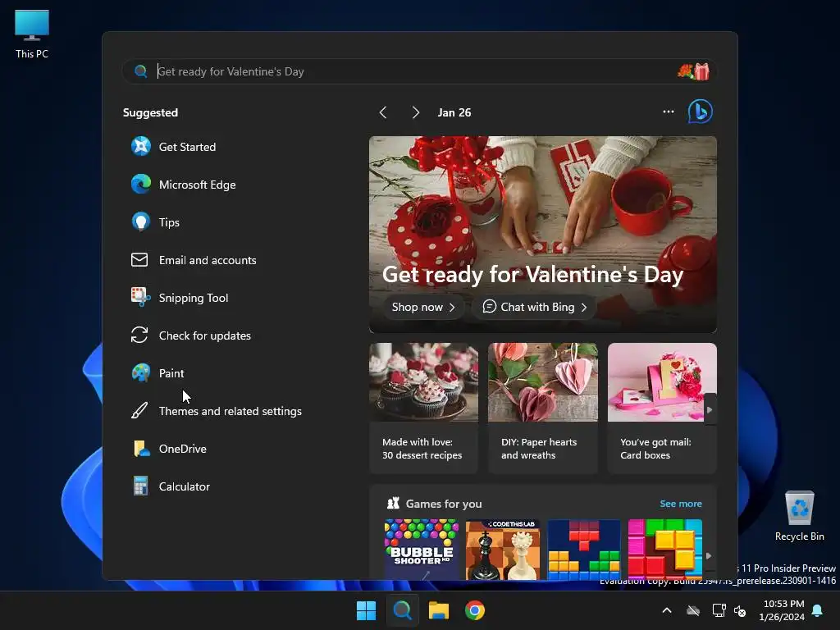Open Bing Chat icon in search panel
The image size is (840, 630).
click(x=701, y=112)
